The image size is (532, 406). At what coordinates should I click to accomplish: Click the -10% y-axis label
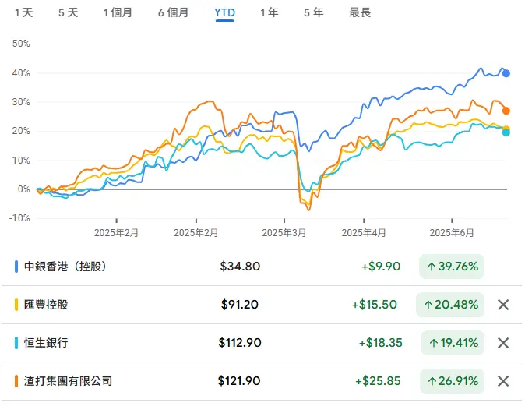(19, 218)
